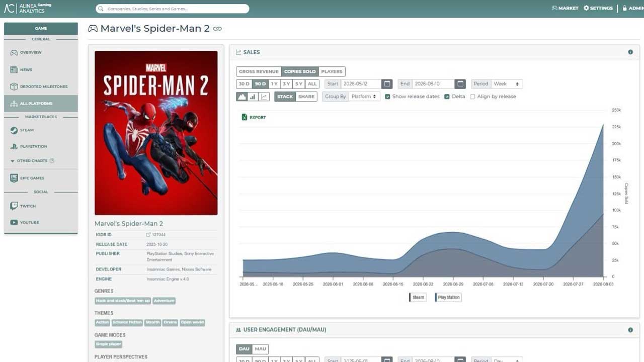Toggle the PlayStation legend series

[x=448, y=297]
